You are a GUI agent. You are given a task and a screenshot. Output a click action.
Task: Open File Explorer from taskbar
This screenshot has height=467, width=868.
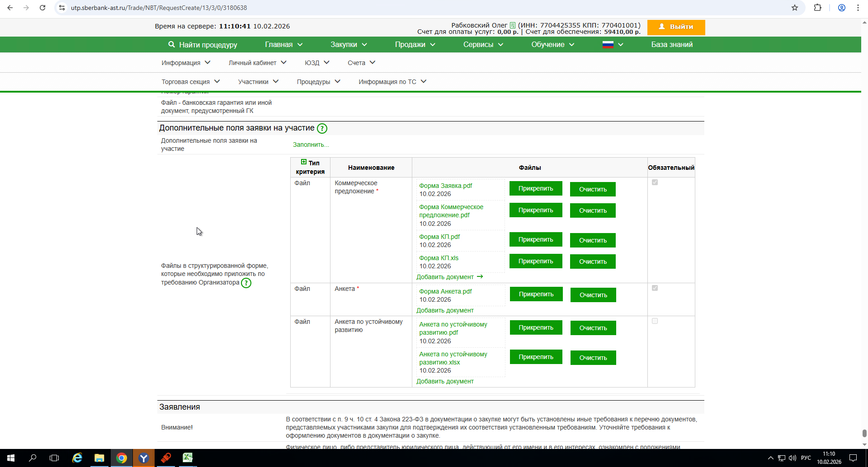click(x=99, y=458)
